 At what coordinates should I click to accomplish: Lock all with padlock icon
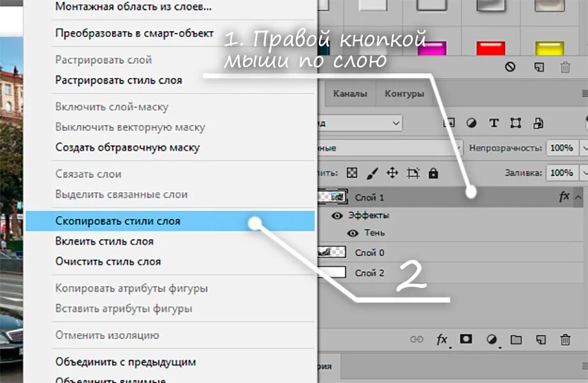point(433,173)
